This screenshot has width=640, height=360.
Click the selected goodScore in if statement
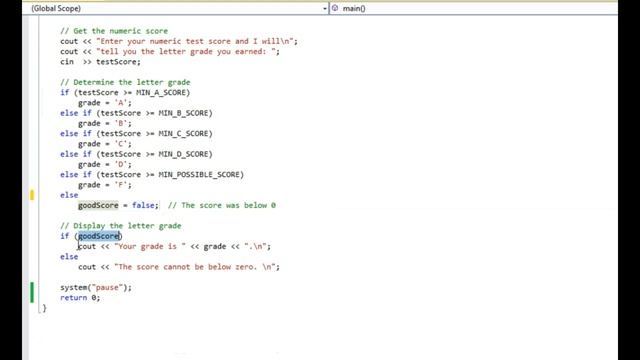(x=99, y=236)
